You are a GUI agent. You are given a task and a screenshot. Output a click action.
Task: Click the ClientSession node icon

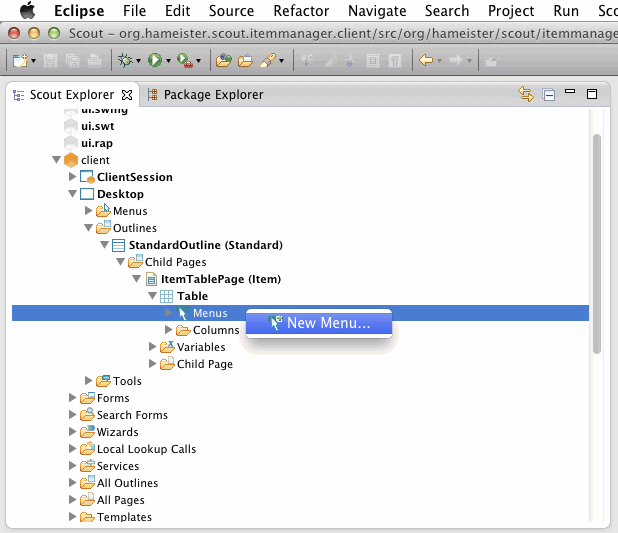87,177
